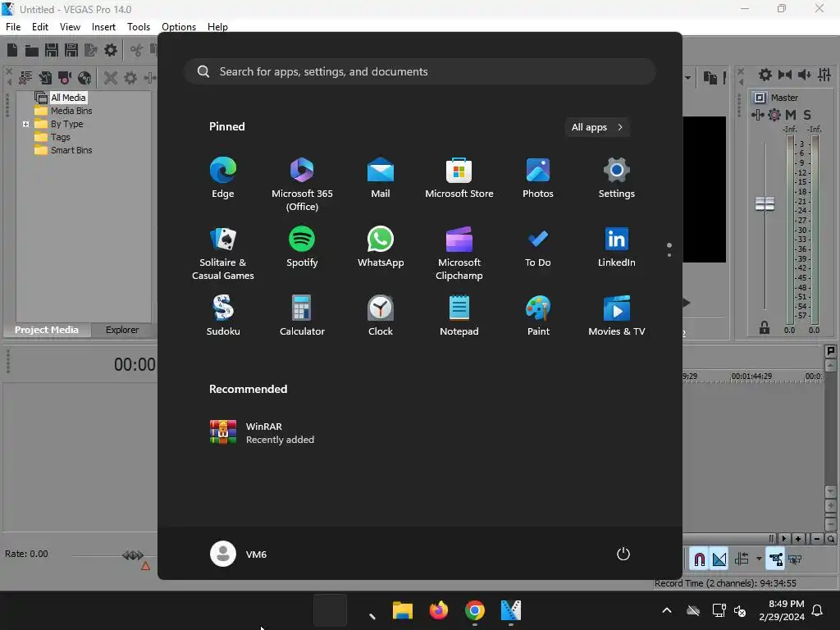
Task: Toggle Lock Envelopes to Events icon
Action: point(775,559)
